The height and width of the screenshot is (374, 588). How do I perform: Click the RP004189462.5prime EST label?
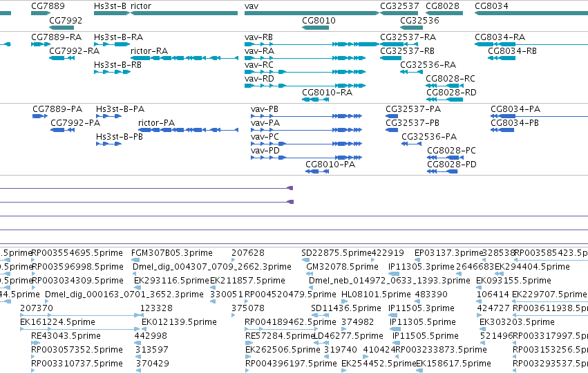click(x=291, y=322)
